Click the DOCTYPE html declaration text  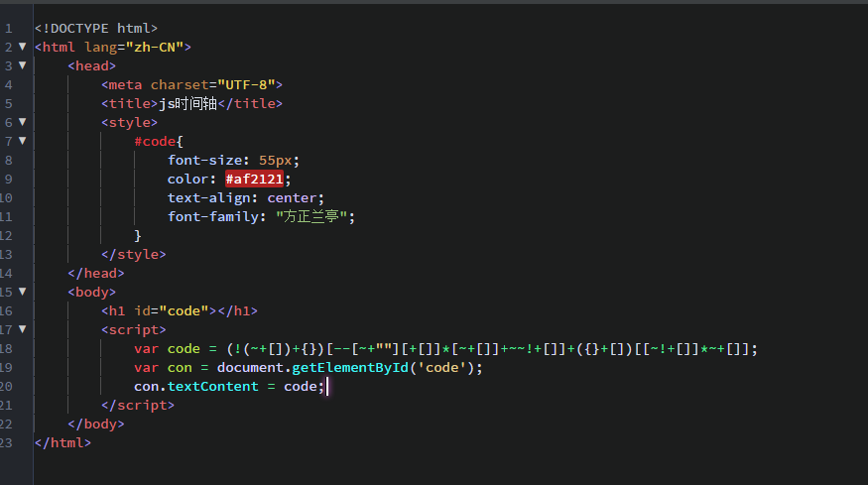96,28
